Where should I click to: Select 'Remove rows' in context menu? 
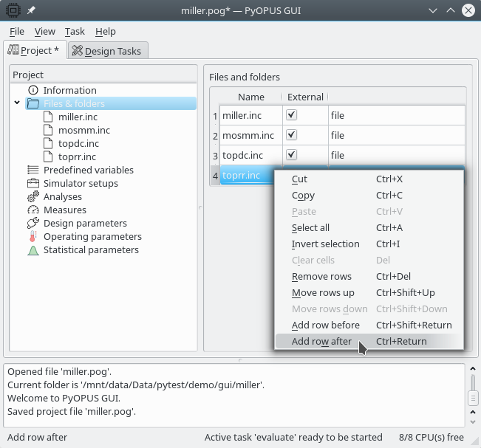321,277
